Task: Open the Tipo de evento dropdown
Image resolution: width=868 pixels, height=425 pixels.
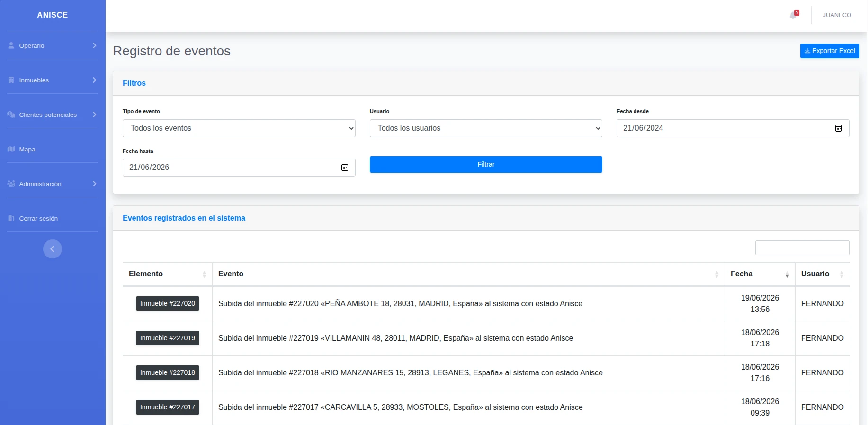Action: click(239, 128)
